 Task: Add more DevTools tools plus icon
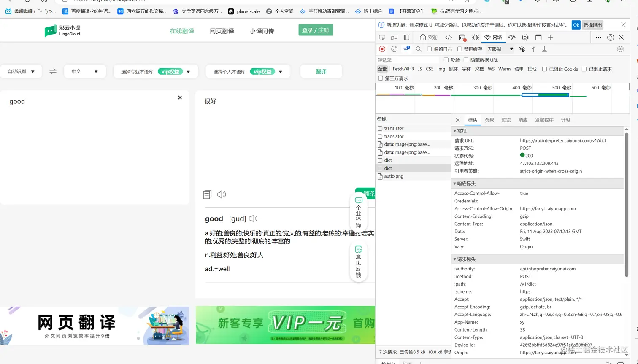tap(550, 37)
